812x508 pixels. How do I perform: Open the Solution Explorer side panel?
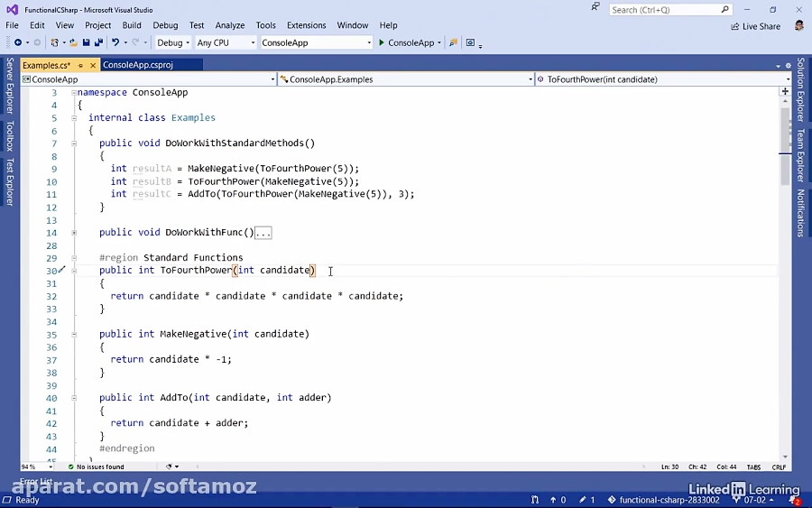pyautogui.click(x=800, y=89)
